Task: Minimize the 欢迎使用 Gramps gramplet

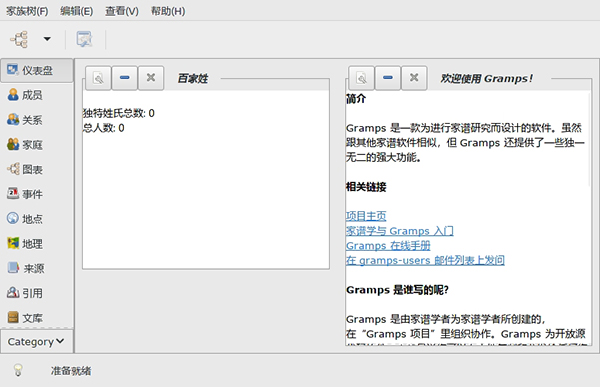Action: [x=388, y=78]
